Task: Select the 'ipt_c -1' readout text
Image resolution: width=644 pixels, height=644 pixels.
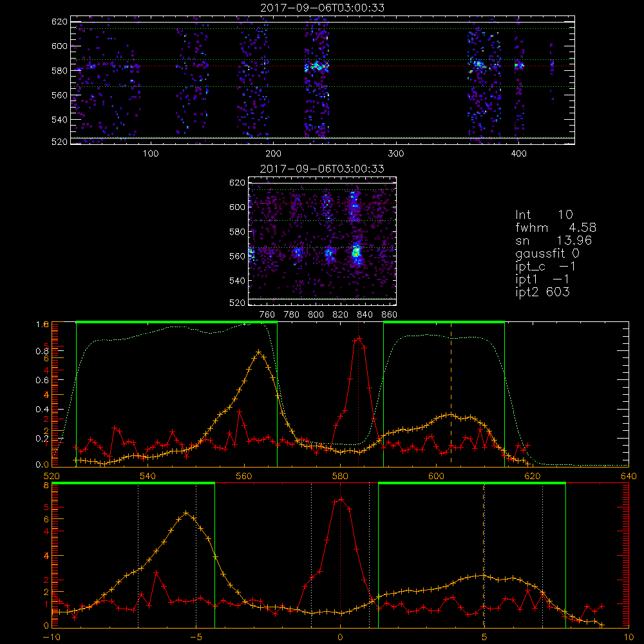Action: click(x=545, y=267)
